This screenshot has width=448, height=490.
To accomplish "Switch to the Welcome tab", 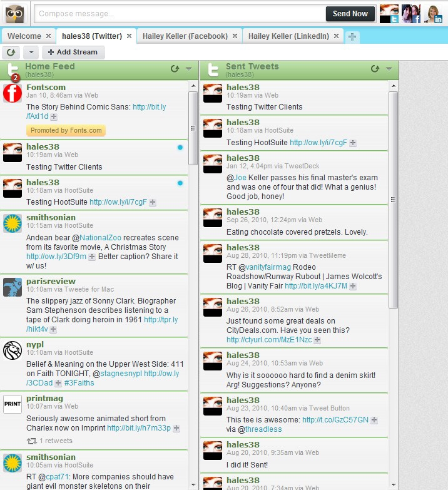I will tap(24, 36).
